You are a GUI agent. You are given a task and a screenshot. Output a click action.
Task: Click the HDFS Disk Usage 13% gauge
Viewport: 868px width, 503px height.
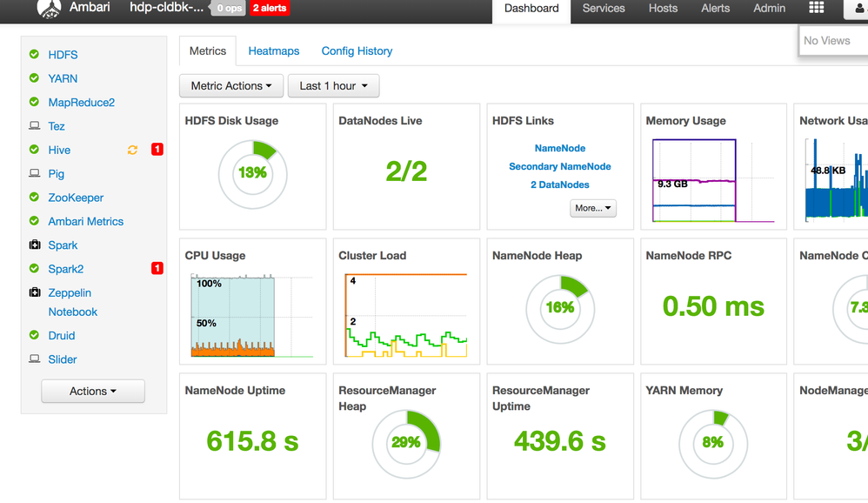[252, 174]
